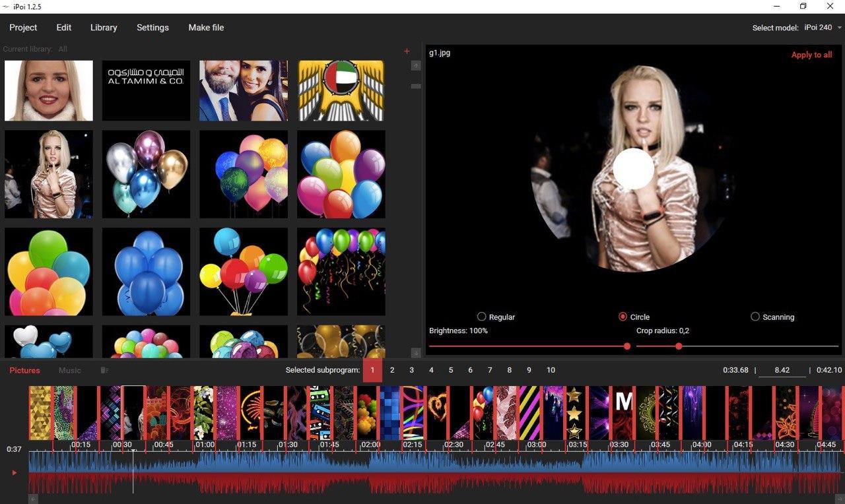Select subprogram 1

(372, 370)
